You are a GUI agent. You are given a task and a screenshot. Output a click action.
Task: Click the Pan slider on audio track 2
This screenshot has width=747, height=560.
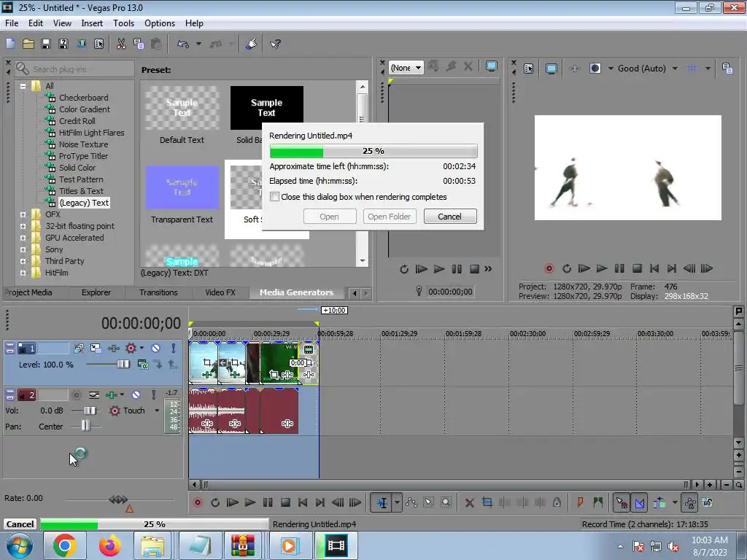[x=86, y=426]
